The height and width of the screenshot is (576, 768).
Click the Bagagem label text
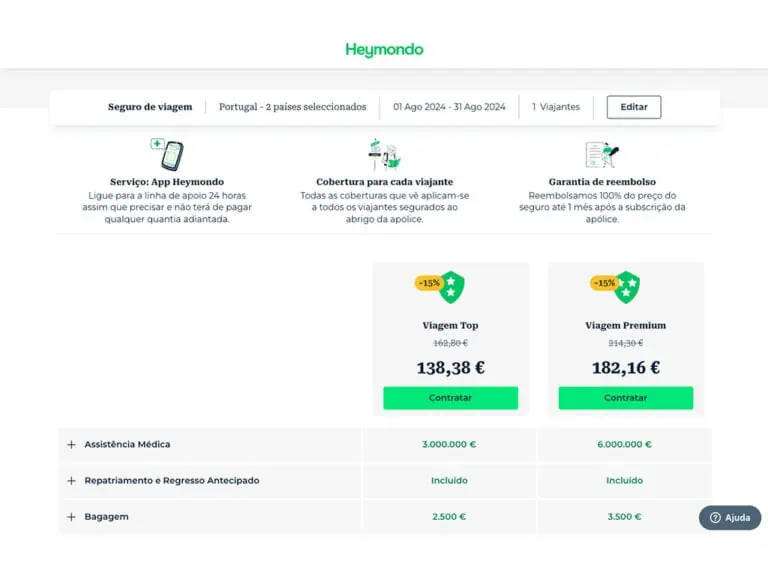click(x=106, y=517)
